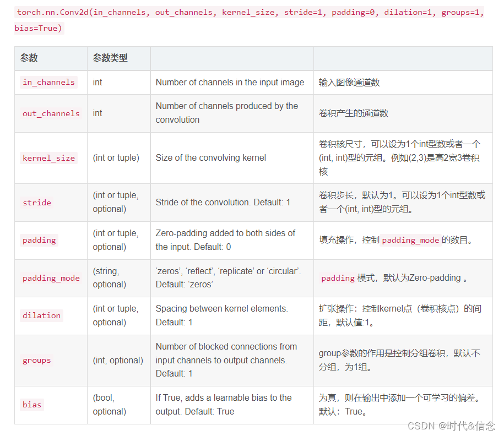Image resolution: width=504 pixels, height=436 pixels.
Task: Click 'Size of the convolving kernel' description
Action: coord(210,158)
